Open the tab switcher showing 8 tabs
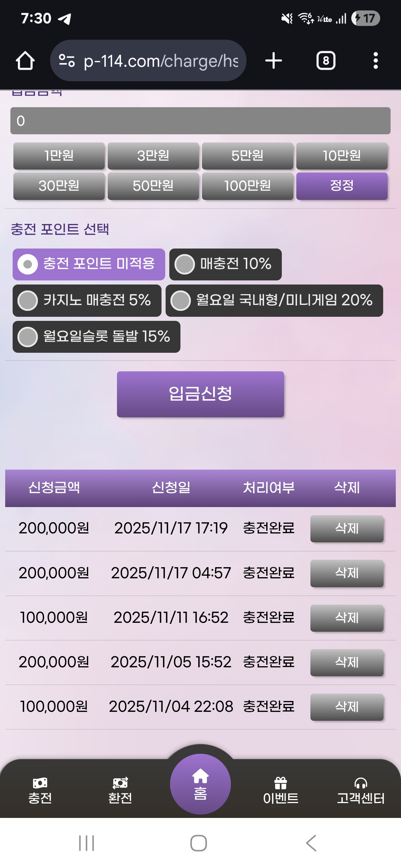The width and height of the screenshot is (401, 868). coord(326,61)
